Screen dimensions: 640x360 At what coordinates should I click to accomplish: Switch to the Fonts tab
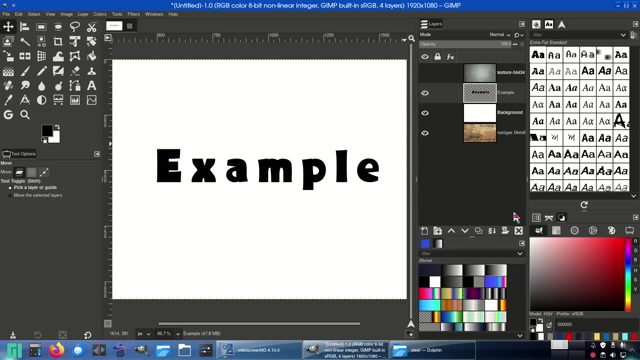coord(549,24)
